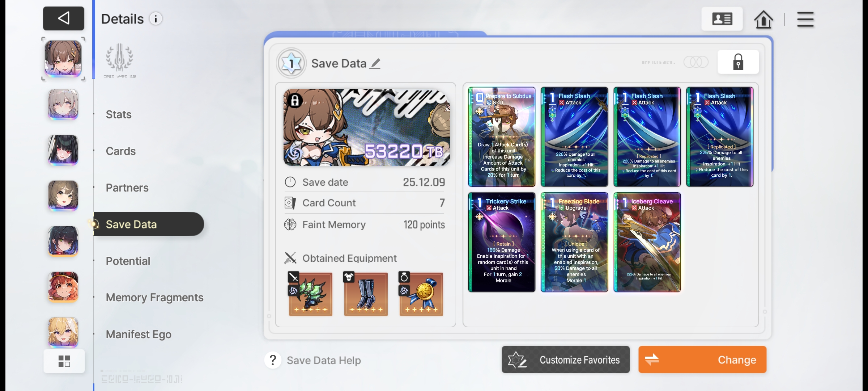
Task: Go to the Potential section
Action: (x=128, y=261)
